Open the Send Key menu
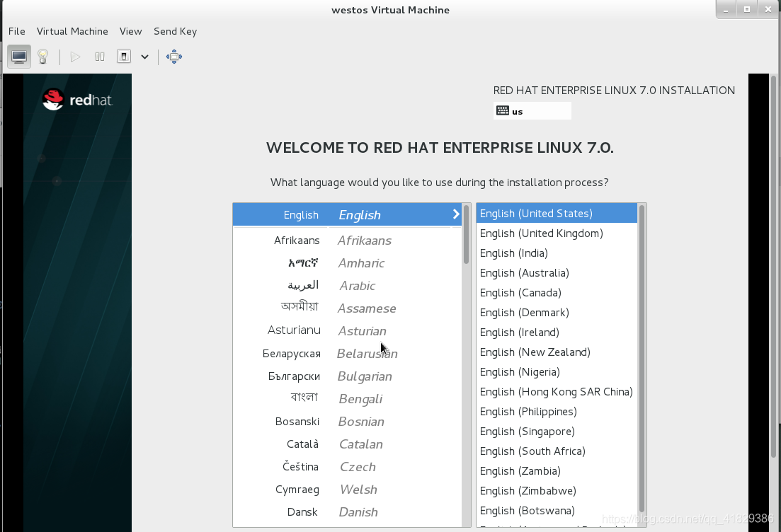The height and width of the screenshot is (532, 781). pyautogui.click(x=176, y=31)
